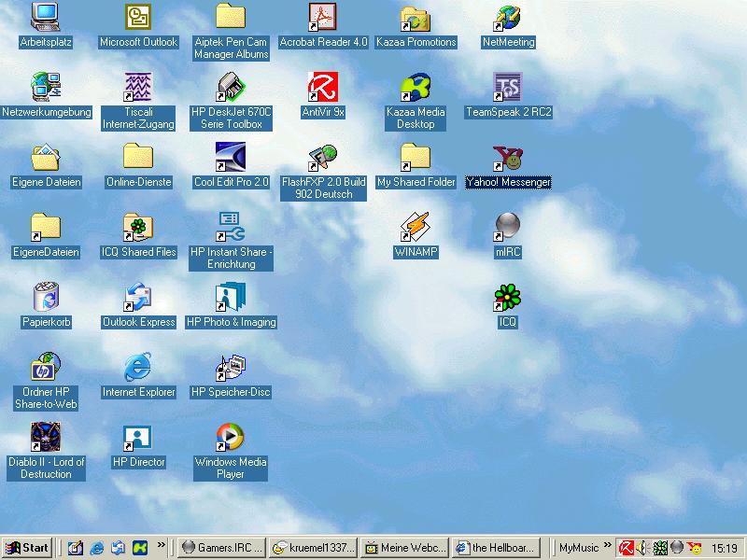Viewport: 747px width, 560px height.
Task: Click the system tray clock
Action: pyautogui.click(x=724, y=548)
